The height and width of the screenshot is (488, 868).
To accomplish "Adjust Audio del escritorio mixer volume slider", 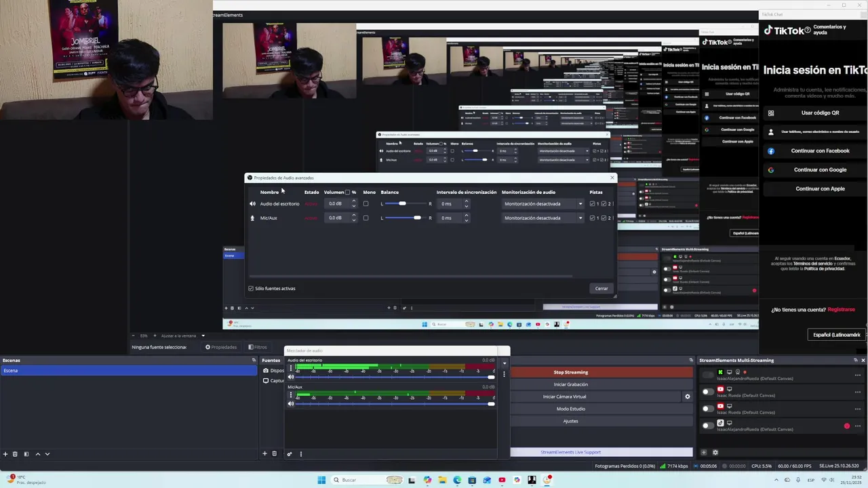I will 395,377.
